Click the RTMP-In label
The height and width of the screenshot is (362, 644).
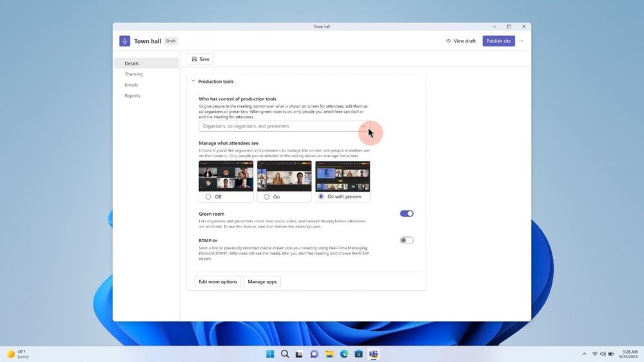pyautogui.click(x=208, y=240)
